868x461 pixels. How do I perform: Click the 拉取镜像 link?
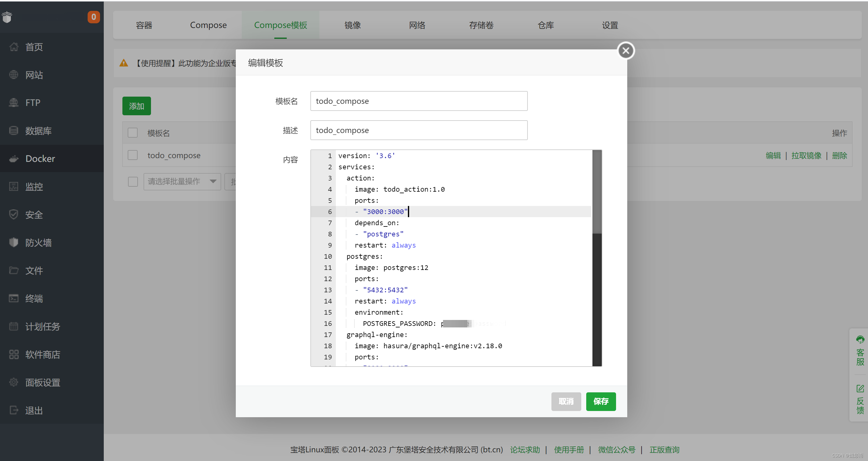pos(806,155)
